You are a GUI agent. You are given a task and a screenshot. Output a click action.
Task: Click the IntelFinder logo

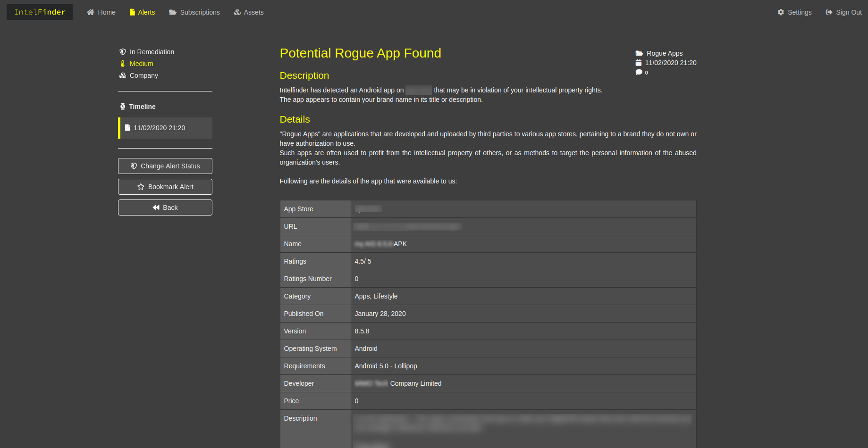click(40, 12)
